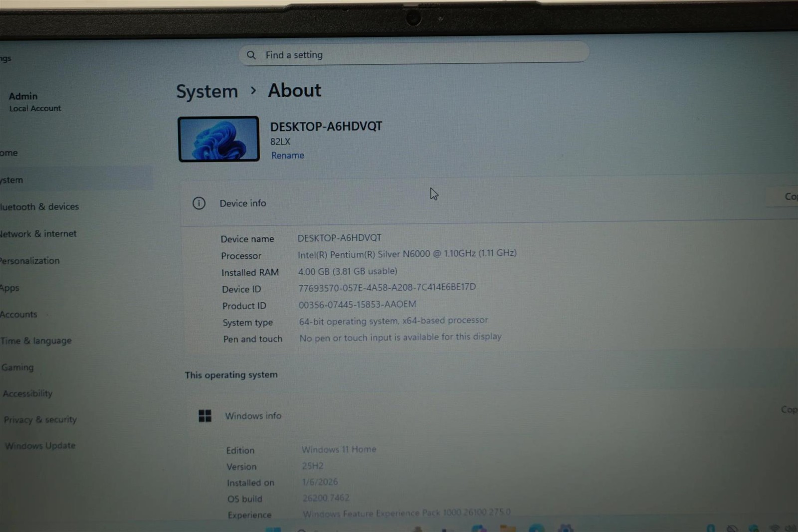Click the Installed on label
Viewport: 798px width, 532px height.
pyautogui.click(x=250, y=483)
